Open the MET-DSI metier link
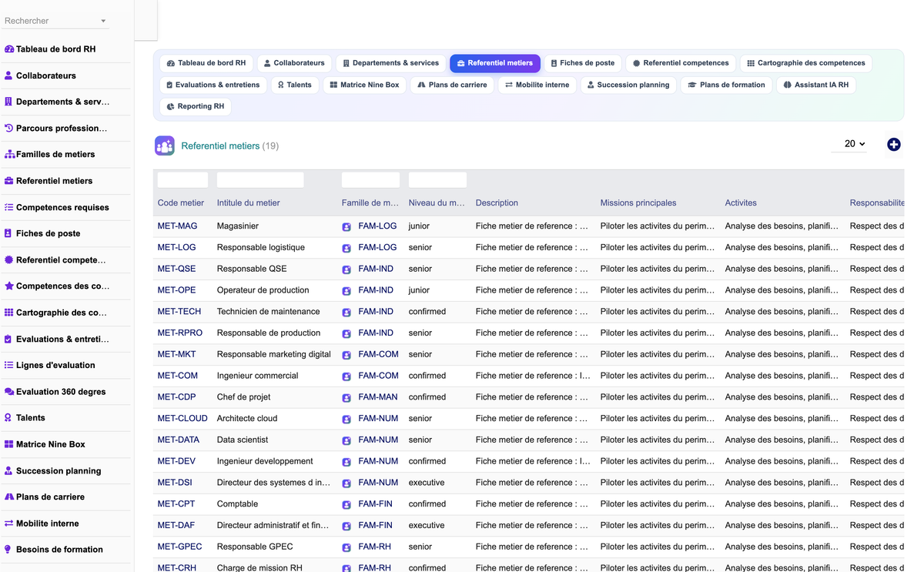Screen dimensions: 924x572 pos(175,483)
